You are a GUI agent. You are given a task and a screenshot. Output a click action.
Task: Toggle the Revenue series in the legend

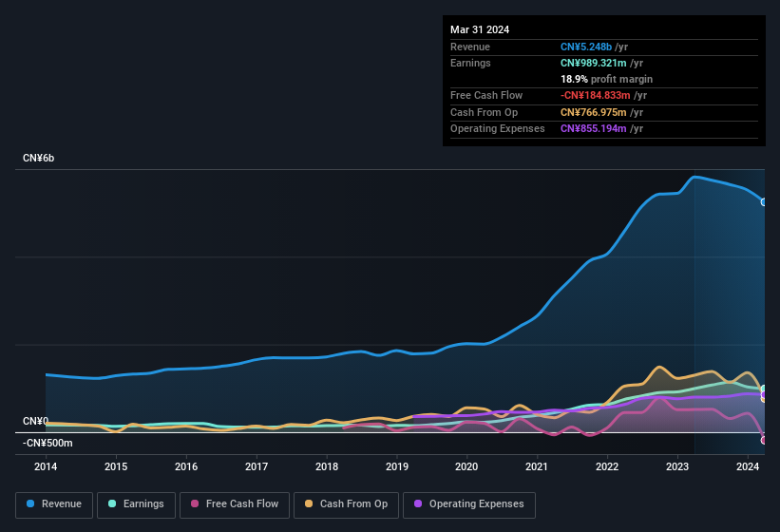[x=54, y=504]
